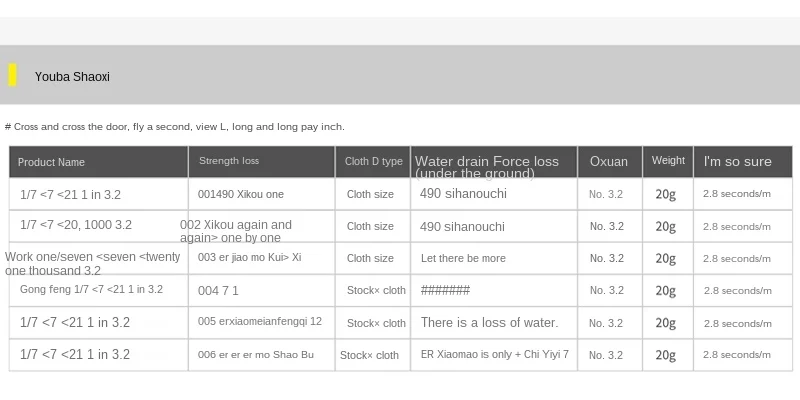Click the yellow marker beside Youba Shaoxi
800x400 pixels.
pos(13,75)
